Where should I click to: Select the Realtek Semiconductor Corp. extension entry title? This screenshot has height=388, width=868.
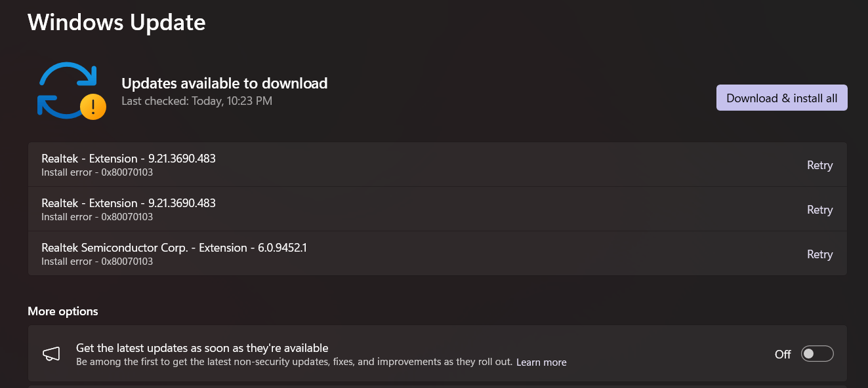174,248
